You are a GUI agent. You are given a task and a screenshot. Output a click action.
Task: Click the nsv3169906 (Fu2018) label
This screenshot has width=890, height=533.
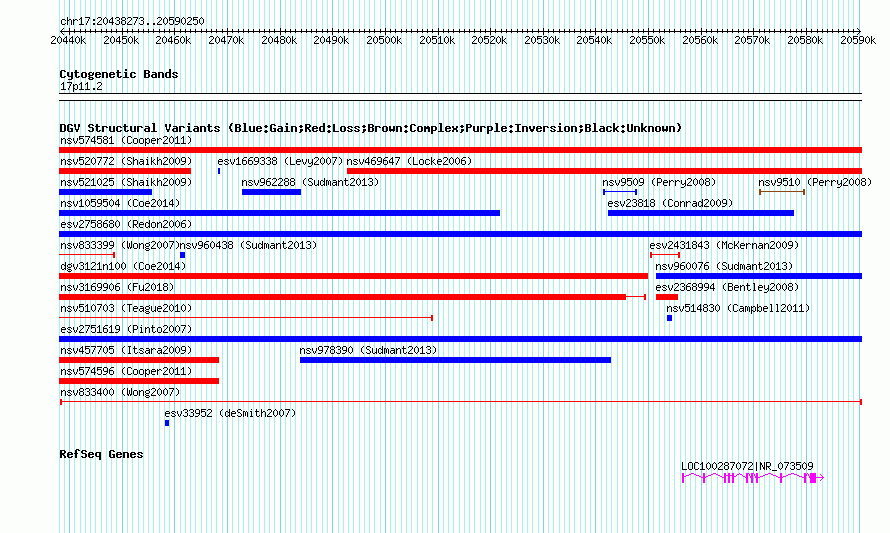(x=117, y=287)
